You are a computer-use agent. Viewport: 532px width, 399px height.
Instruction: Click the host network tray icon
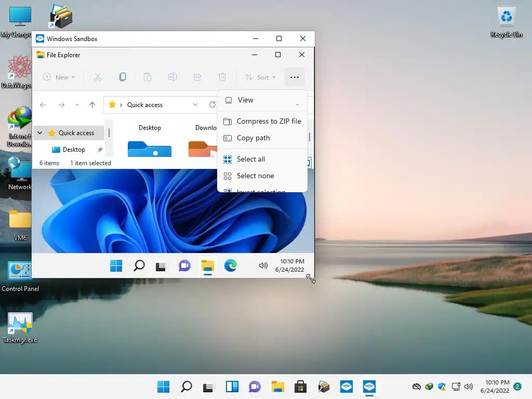456,387
